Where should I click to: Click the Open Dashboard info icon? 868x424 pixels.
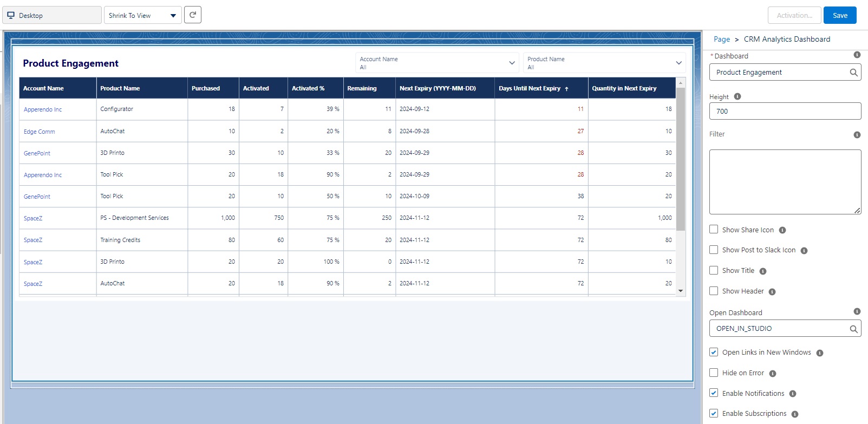click(857, 311)
